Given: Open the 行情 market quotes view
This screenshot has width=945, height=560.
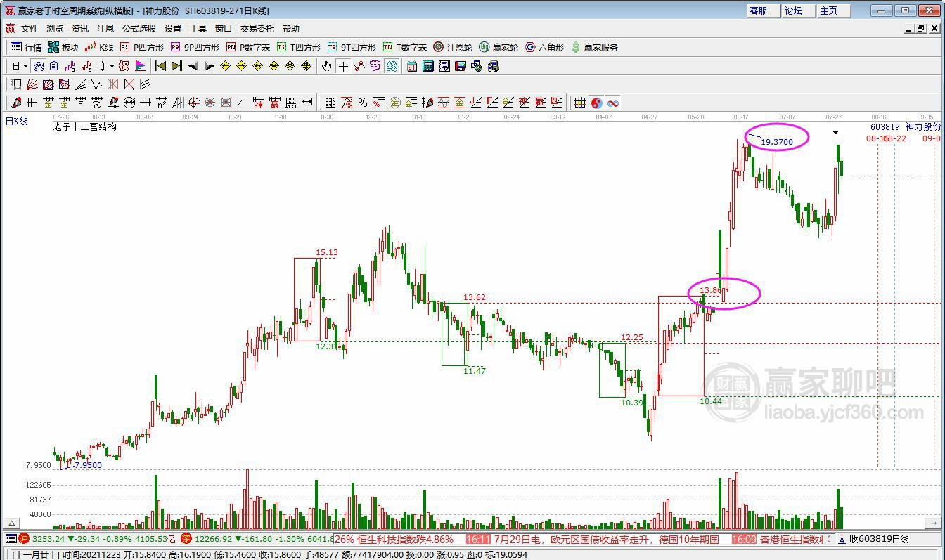Looking at the screenshot, I should 26,47.
